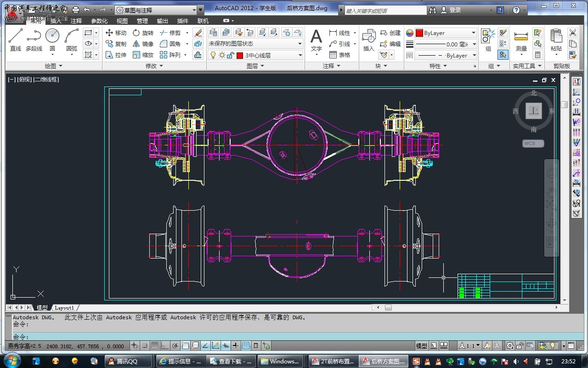Switch to the 输出 ribbon tab
588x368 pixels.
(163, 21)
